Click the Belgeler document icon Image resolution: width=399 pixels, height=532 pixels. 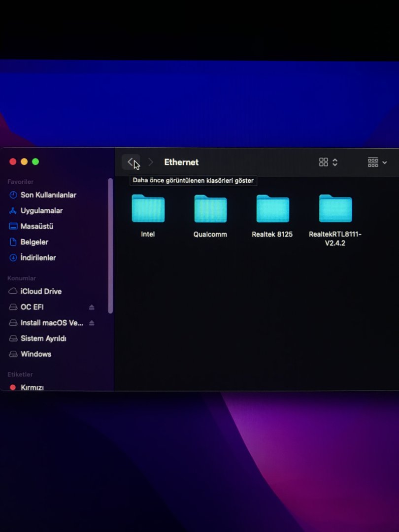[x=13, y=242]
